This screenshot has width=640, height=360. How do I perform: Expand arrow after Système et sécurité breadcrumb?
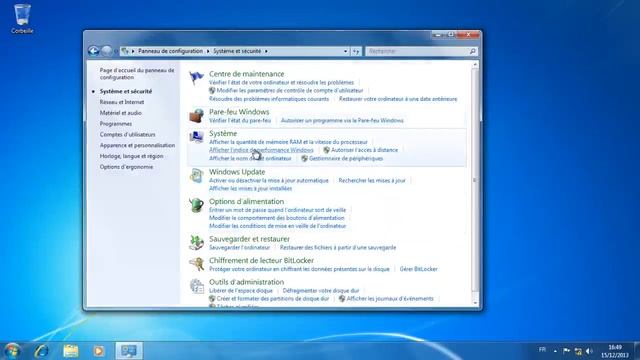click(266, 51)
